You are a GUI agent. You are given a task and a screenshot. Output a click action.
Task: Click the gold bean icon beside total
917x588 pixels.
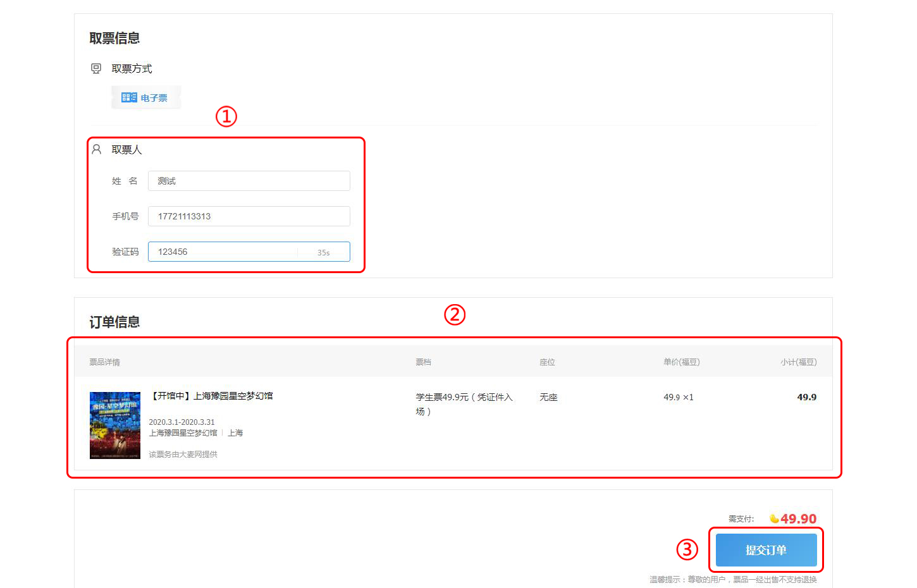[774, 519]
